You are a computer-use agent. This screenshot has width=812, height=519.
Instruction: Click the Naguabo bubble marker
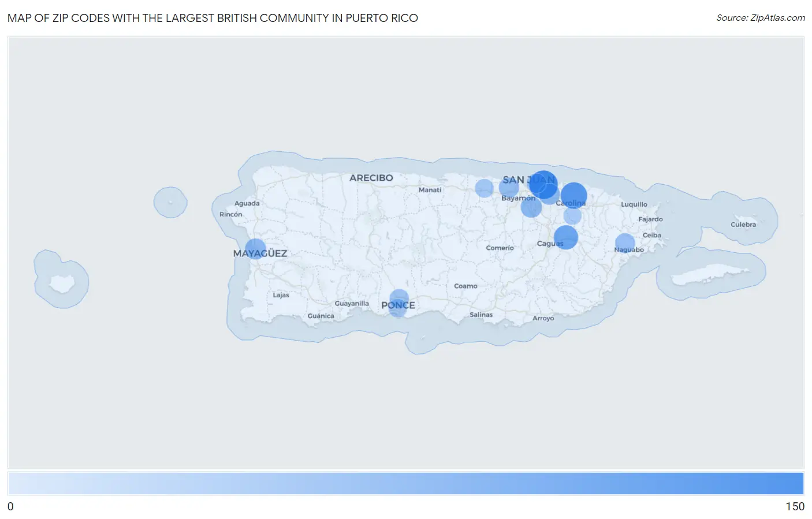point(625,243)
